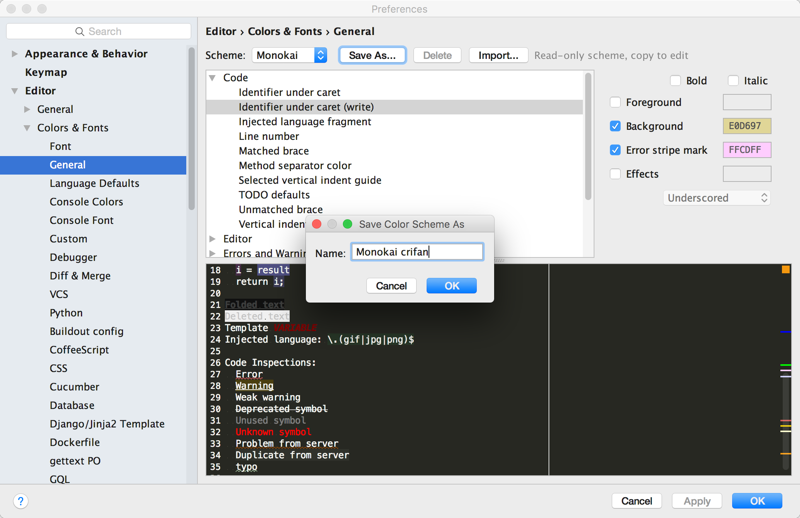
Task: Select Method separator color item
Action: [x=295, y=166]
